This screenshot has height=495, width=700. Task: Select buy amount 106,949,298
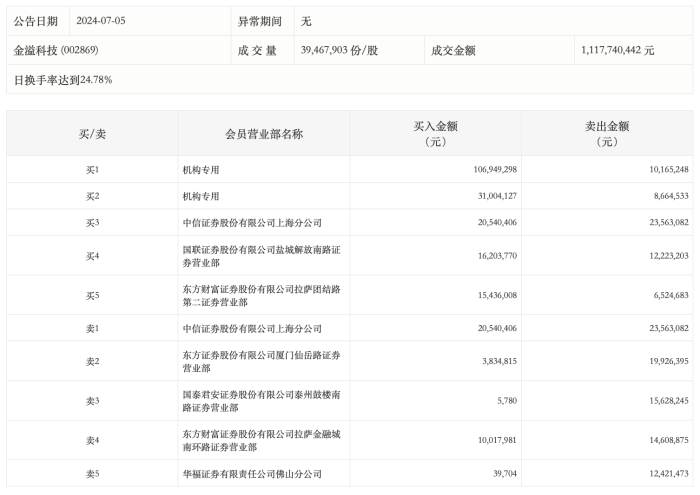[x=495, y=170]
